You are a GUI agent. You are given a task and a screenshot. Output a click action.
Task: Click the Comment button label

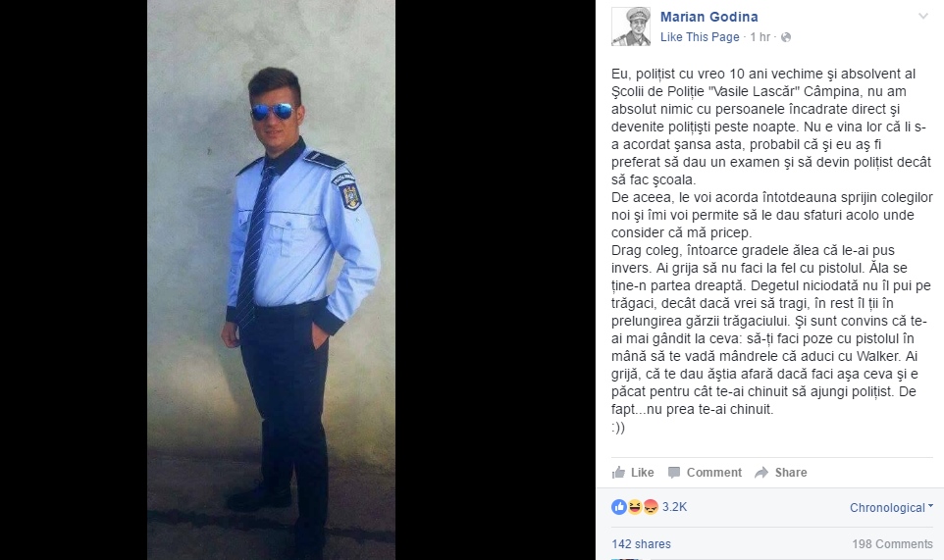tap(714, 473)
